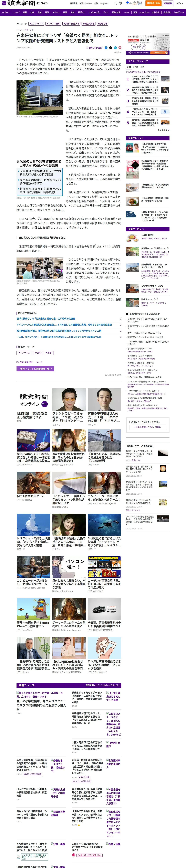This screenshot has width=186, height=868.
Task: Select the #イスラエル related keyword tag
Action: [x=24, y=353]
